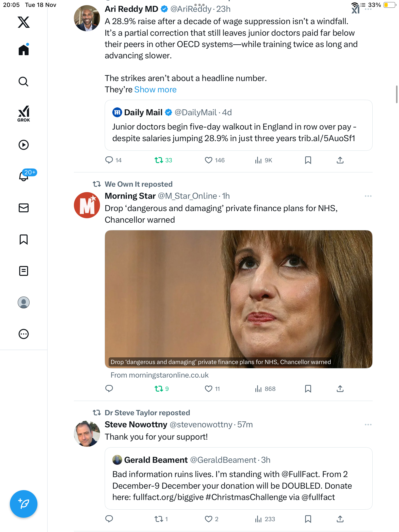The width and height of the screenshot is (399, 532).
Task: Bookmark the Morning Star post
Action: pos(308,389)
